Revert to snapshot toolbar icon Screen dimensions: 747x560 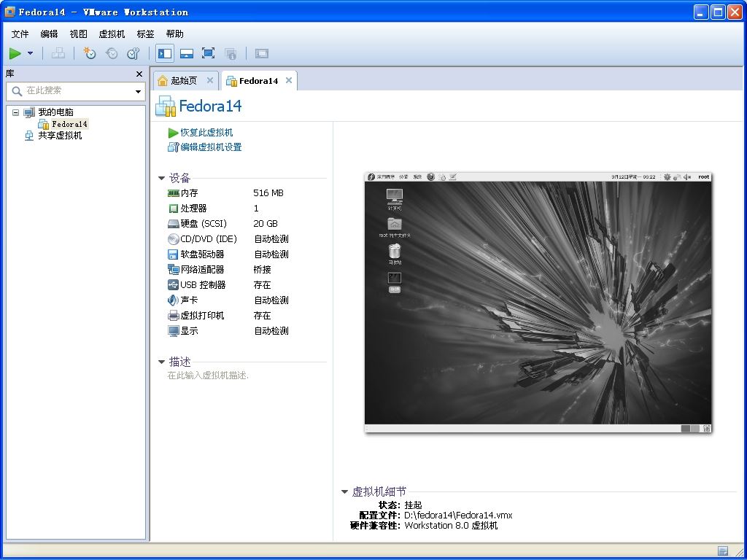tap(112, 53)
